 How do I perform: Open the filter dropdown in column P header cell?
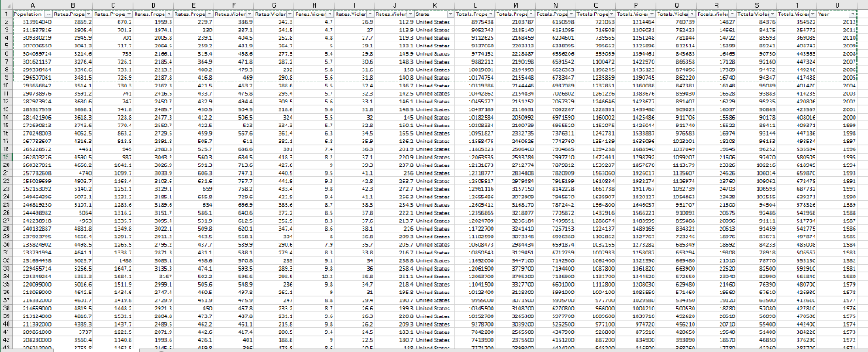tap(652, 13)
